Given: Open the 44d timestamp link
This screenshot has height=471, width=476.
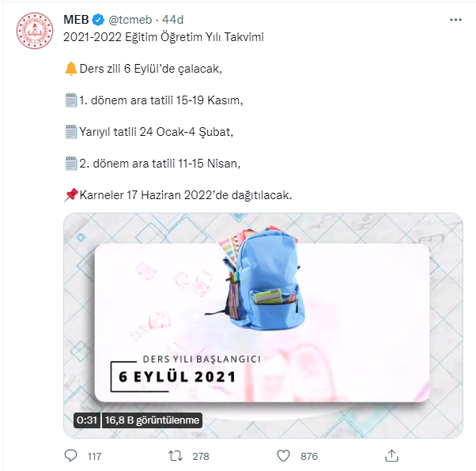Looking at the screenshot, I should click(x=172, y=20).
